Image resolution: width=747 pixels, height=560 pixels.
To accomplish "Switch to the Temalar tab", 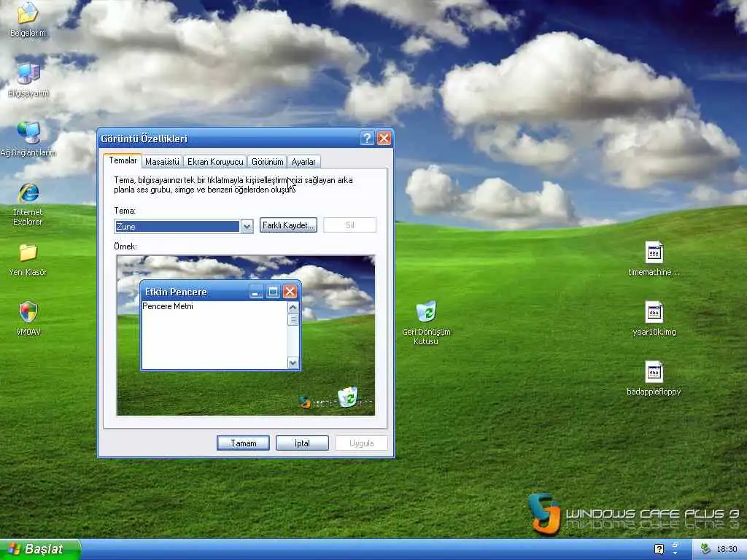I will coord(123,160).
